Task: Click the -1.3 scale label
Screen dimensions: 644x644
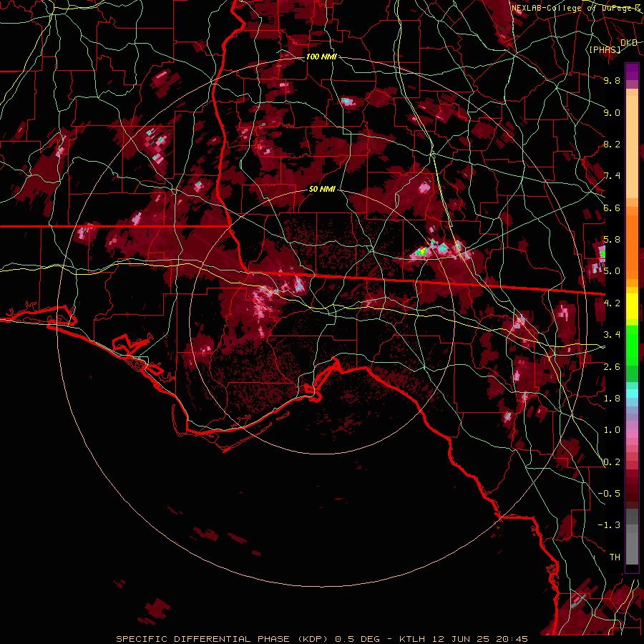Action: click(x=609, y=525)
